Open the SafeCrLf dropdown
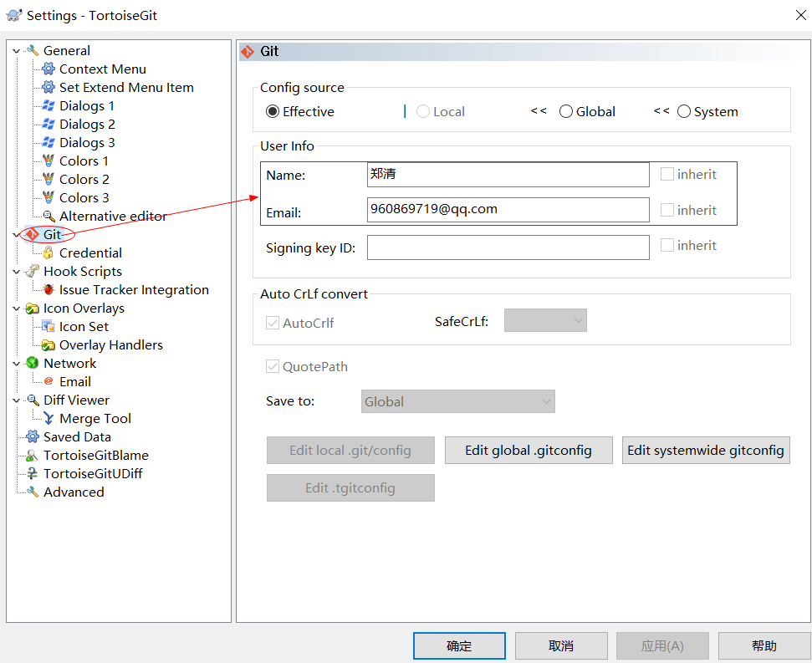Image resolution: width=812 pixels, height=663 pixels. (x=545, y=320)
